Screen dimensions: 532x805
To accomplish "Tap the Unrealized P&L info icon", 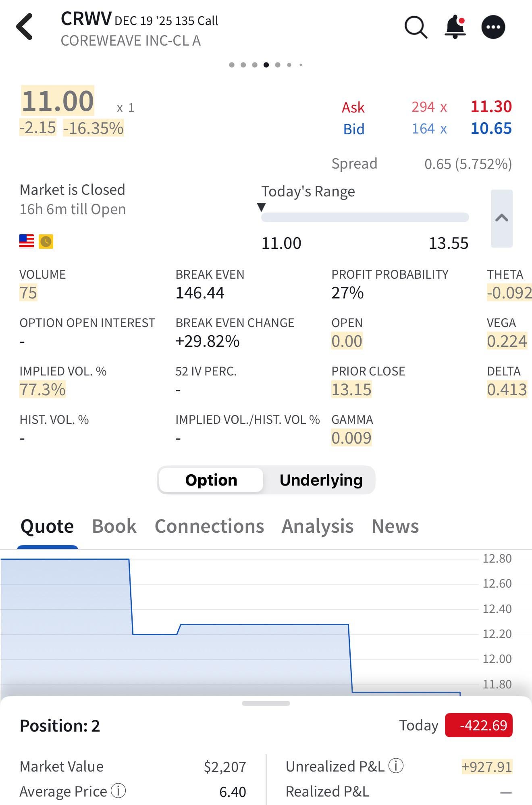I will click(396, 765).
